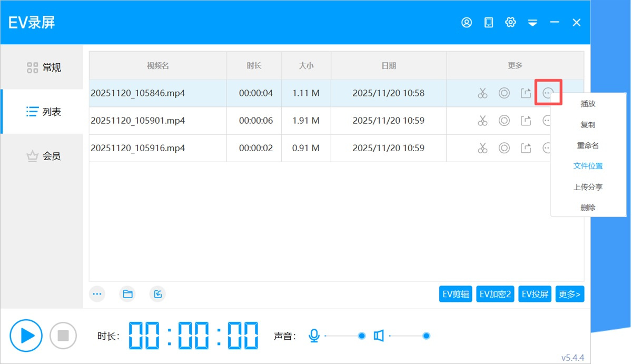The width and height of the screenshot is (632, 364).
Task: Click the circle icon in 20251120_105901.mp4 row
Action: [x=504, y=121]
